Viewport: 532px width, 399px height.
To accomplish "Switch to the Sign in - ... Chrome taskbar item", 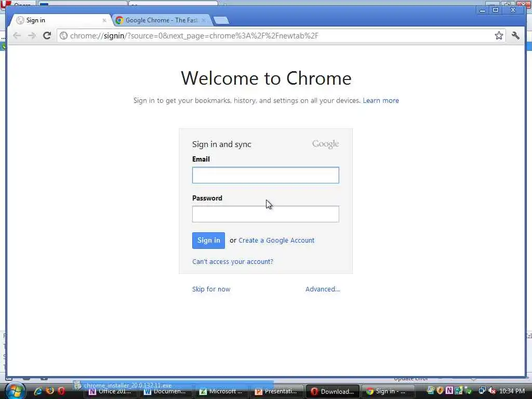I will point(388,392).
